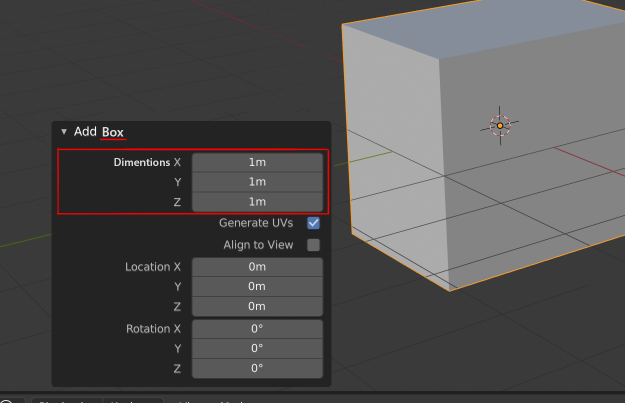
Task: Enable the Align to View checkbox
Action: point(313,245)
